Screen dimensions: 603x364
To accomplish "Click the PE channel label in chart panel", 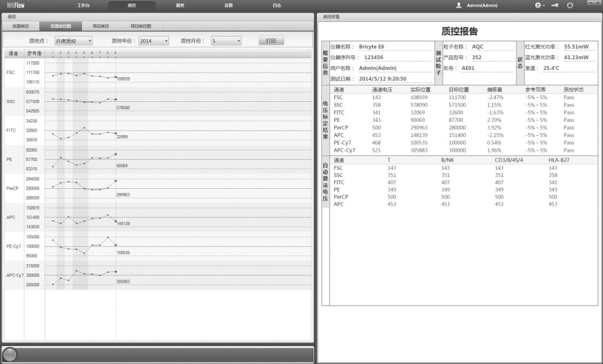I will pos(9,159).
